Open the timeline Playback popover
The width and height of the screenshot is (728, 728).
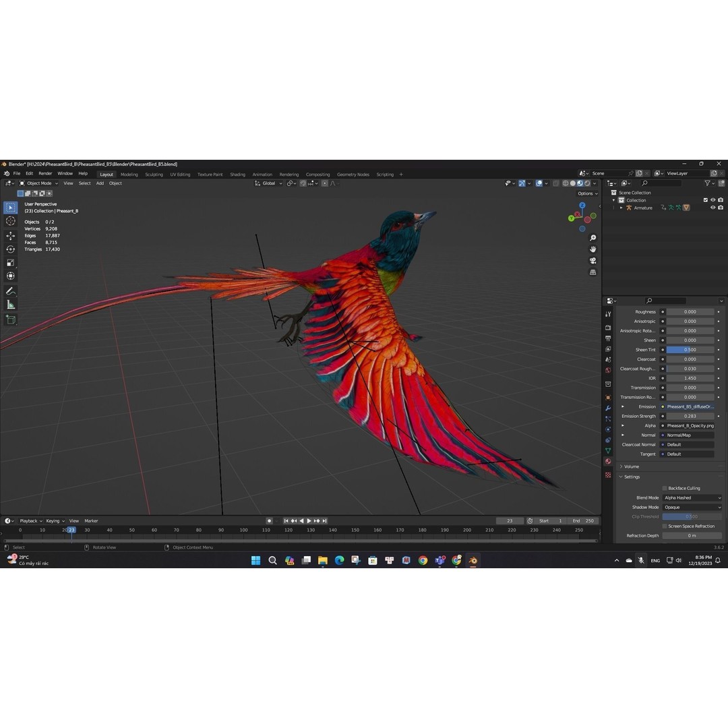30,521
